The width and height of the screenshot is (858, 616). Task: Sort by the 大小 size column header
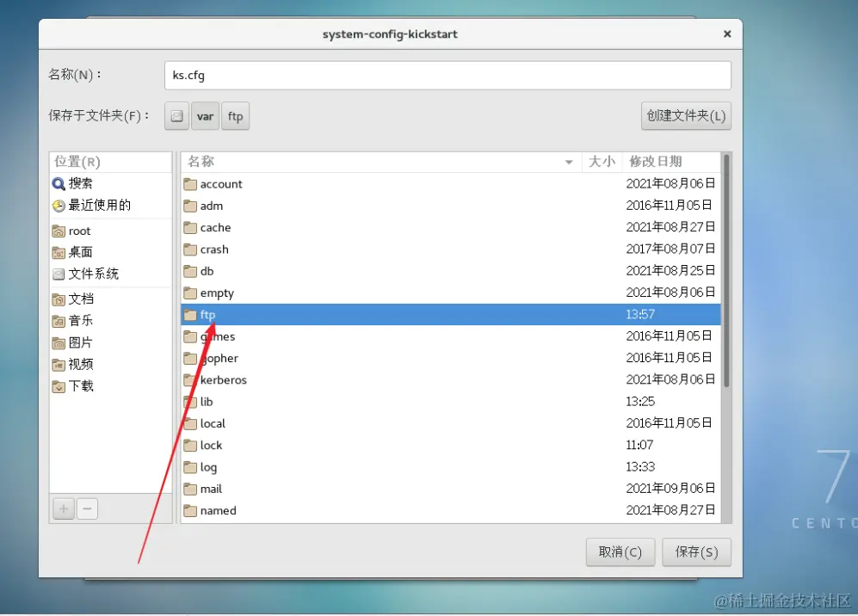(x=602, y=162)
